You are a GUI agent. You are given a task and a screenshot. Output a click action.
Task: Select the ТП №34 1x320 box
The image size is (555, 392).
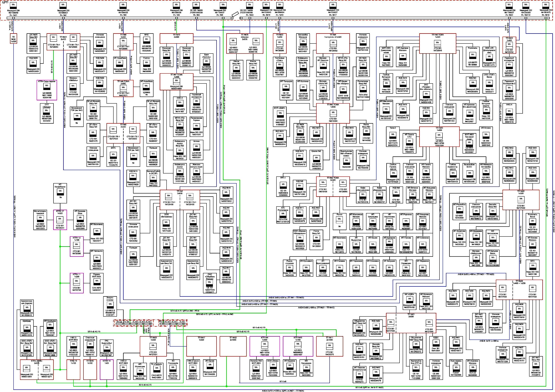point(14,39)
